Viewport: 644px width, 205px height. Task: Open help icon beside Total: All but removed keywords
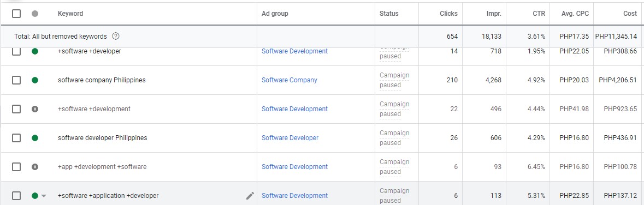(x=116, y=37)
